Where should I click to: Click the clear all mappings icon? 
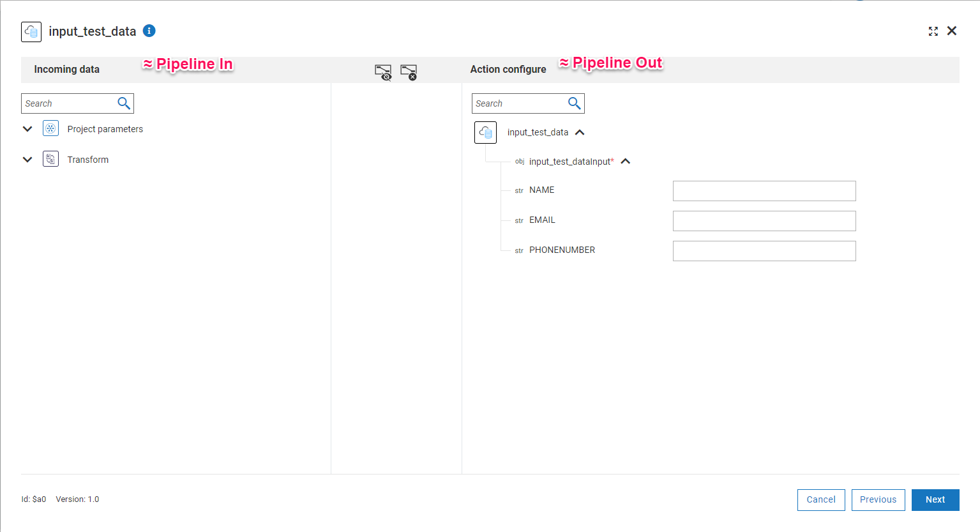point(409,72)
